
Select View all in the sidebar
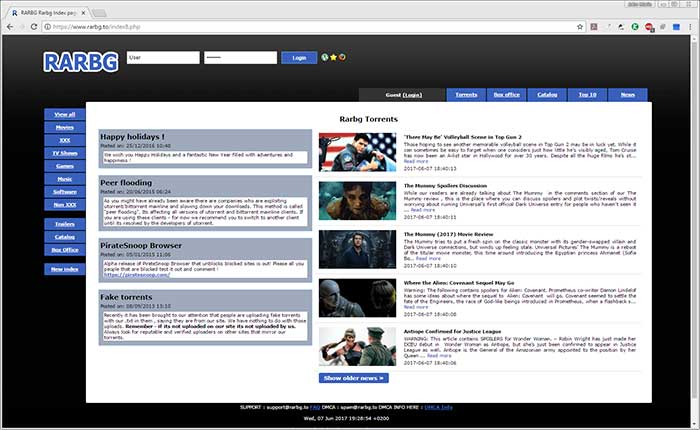pos(65,114)
